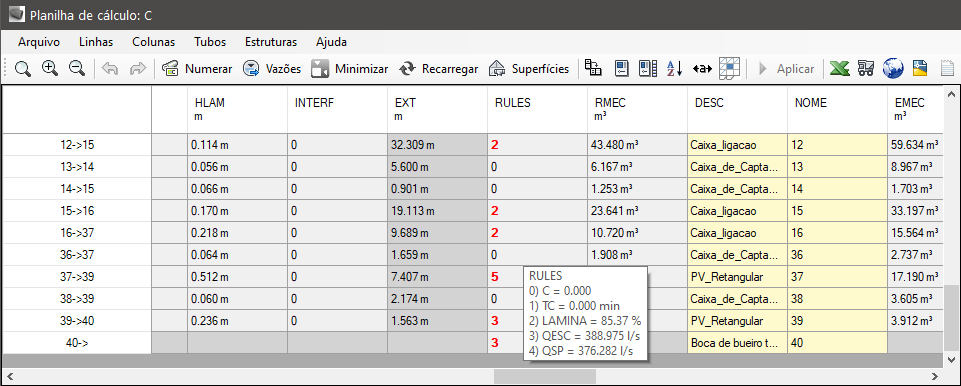This screenshot has height=386, width=961.
Task: Click the Aplicar button
Action: (787, 69)
